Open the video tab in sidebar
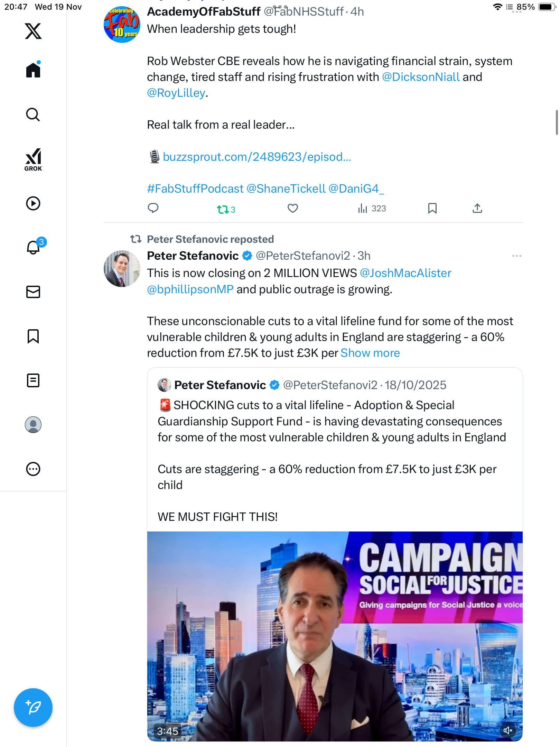Image resolution: width=560 pixels, height=747 pixels. click(33, 203)
